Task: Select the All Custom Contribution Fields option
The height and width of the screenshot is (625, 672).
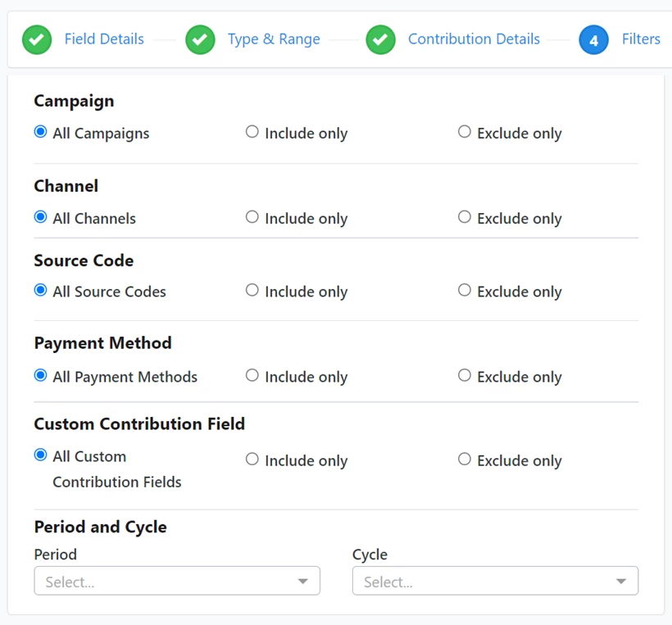Action: click(40, 455)
